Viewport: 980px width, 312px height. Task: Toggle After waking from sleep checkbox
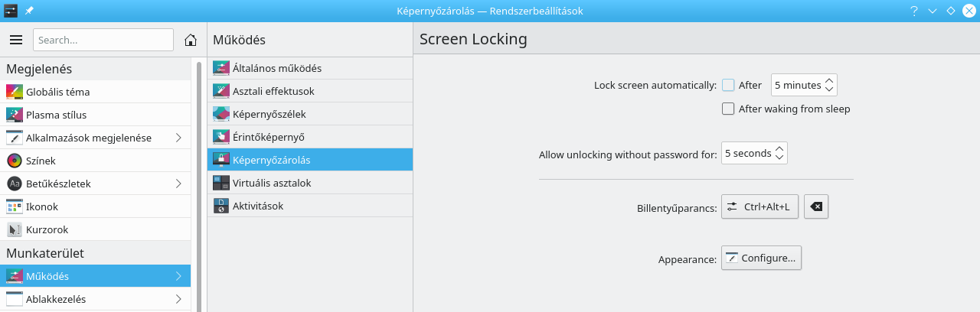pyautogui.click(x=728, y=109)
